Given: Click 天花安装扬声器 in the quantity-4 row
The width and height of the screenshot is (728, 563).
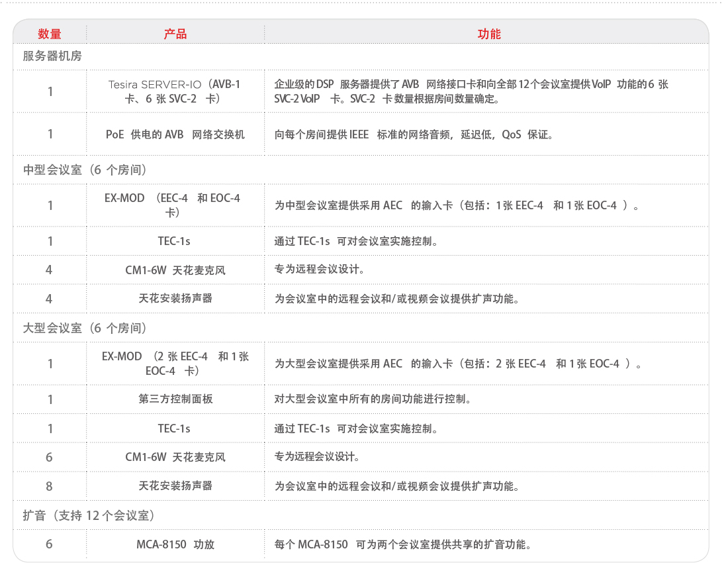Looking at the screenshot, I should (175, 299).
